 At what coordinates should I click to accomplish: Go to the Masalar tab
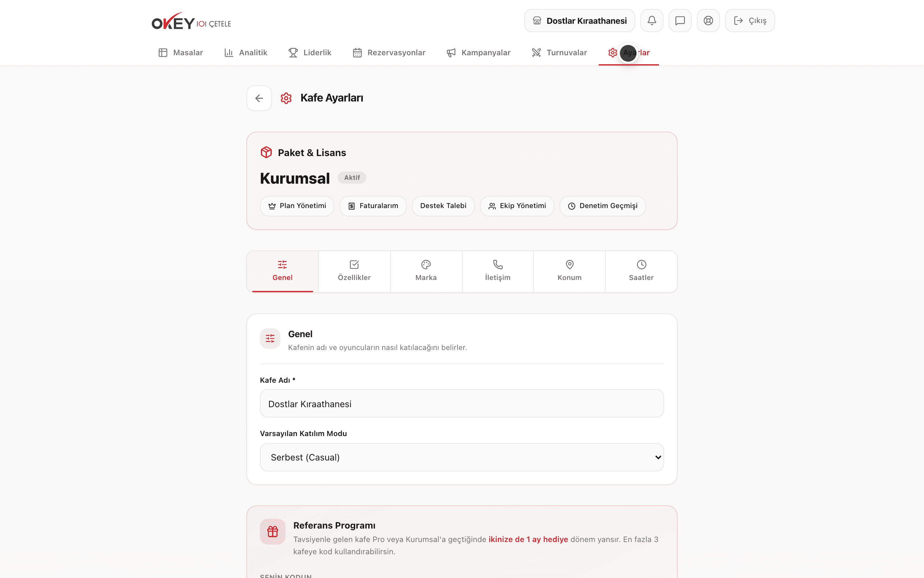[181, 52]
